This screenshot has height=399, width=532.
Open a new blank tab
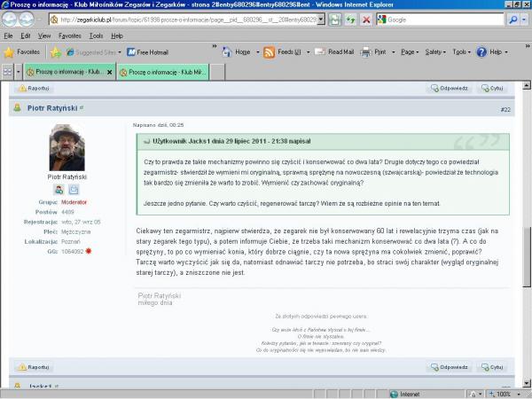(x=217, y=73)
